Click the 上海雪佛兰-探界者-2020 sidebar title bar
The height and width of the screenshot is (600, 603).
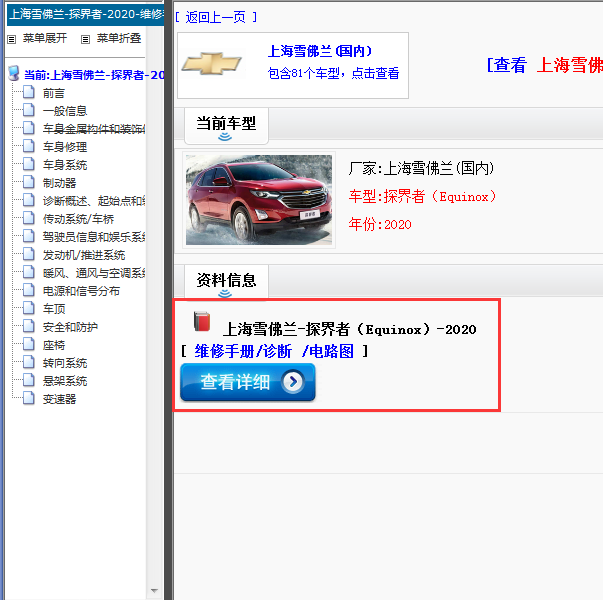(86, 14)
